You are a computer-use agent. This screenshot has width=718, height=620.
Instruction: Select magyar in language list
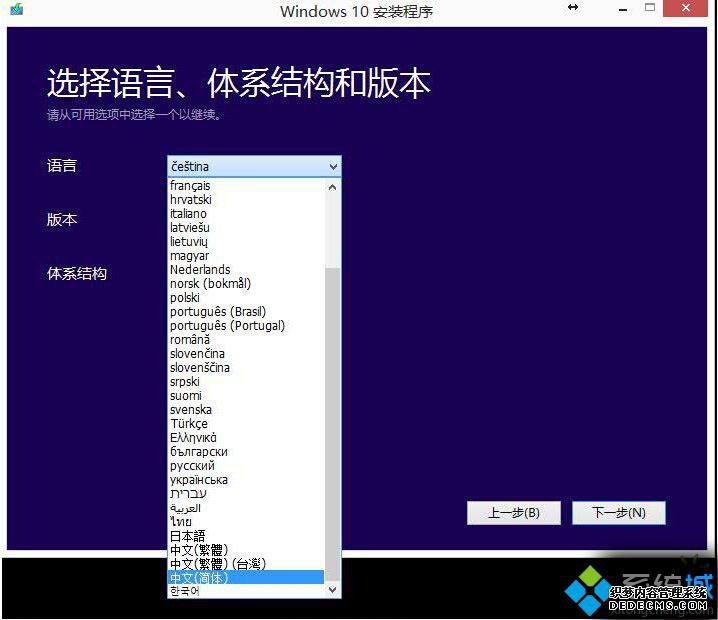(x=247, y=256)
